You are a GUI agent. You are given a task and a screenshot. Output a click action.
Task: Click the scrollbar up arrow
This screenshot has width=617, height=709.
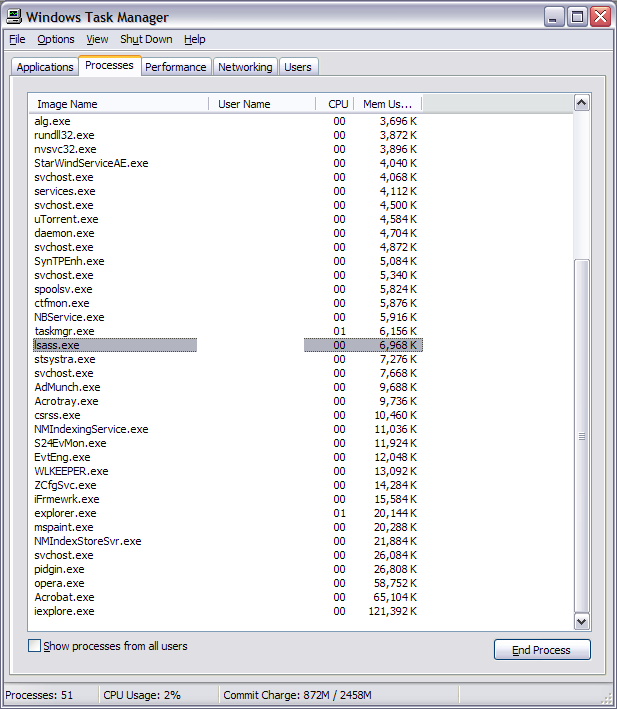tap(581, 103)
